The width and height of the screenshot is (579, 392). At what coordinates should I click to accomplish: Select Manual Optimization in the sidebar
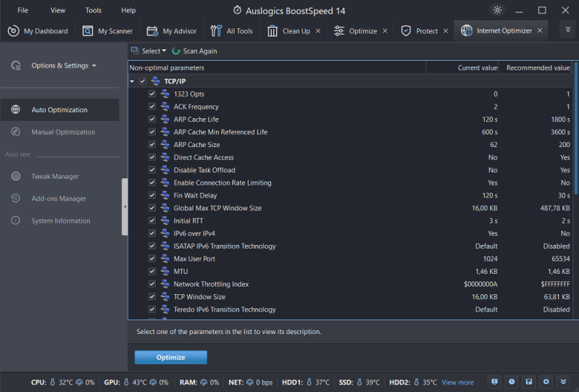click(60, 132)
